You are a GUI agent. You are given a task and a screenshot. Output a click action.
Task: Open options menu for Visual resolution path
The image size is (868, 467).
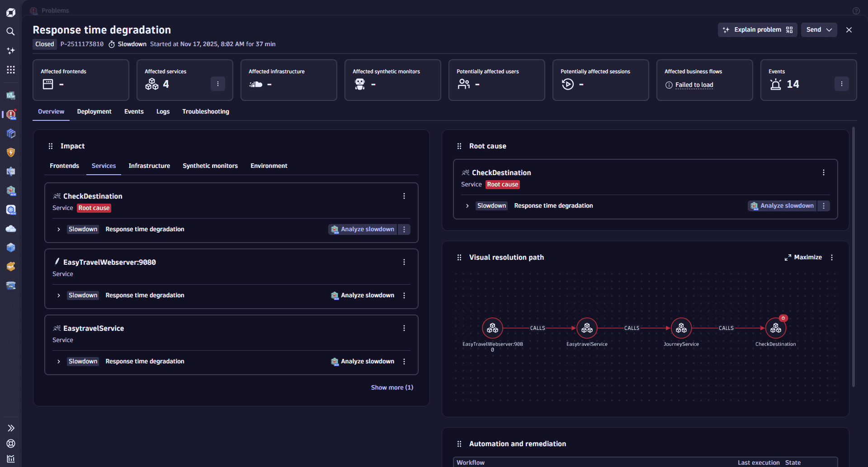click(832, 257)
